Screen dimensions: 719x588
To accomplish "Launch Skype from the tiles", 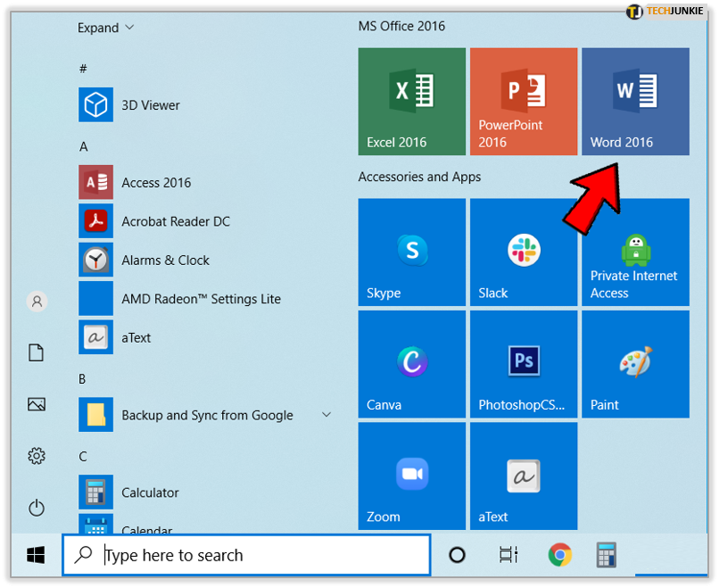I will coord(412,252).
